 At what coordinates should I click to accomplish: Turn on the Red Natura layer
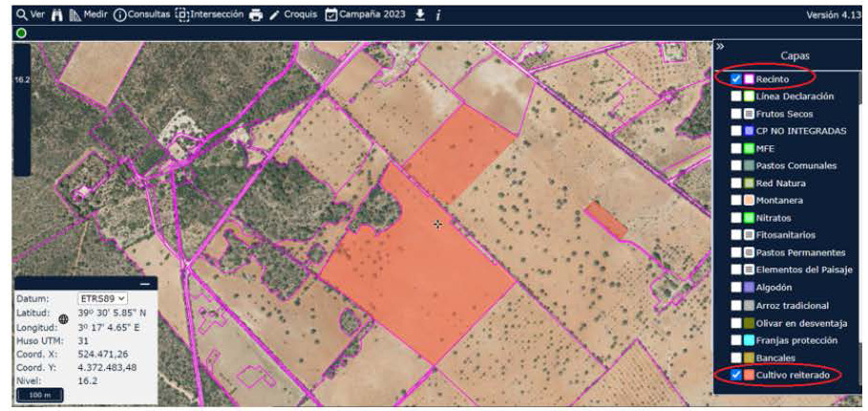point(735,183)
